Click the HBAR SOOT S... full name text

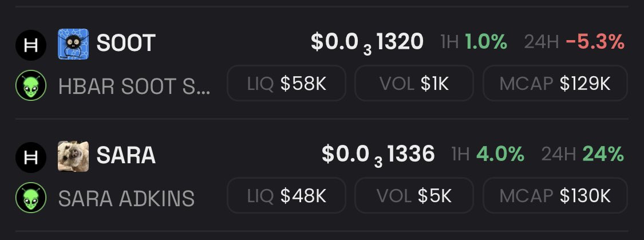(134, 86)
